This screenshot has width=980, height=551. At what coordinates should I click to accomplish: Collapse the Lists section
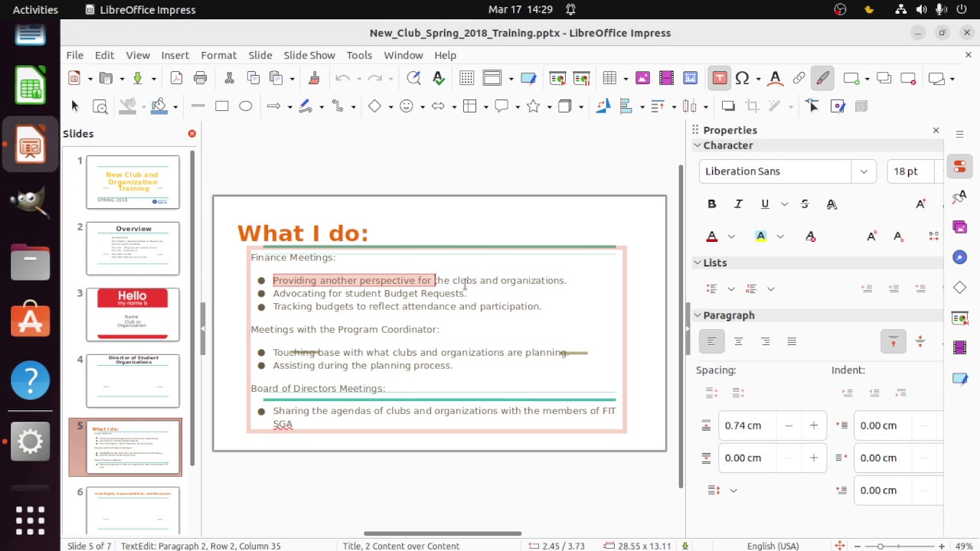click(697, 262)
